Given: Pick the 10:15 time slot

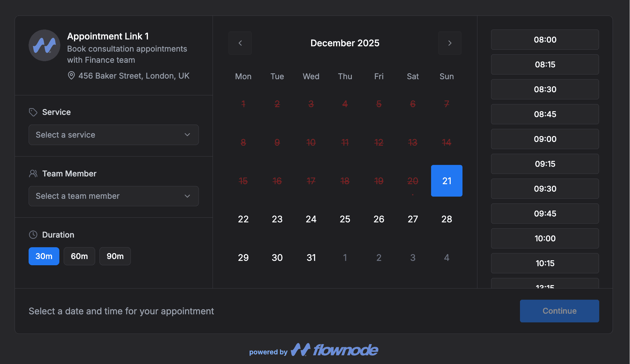Looking at the screenshot, I should (x=545, y=263).
